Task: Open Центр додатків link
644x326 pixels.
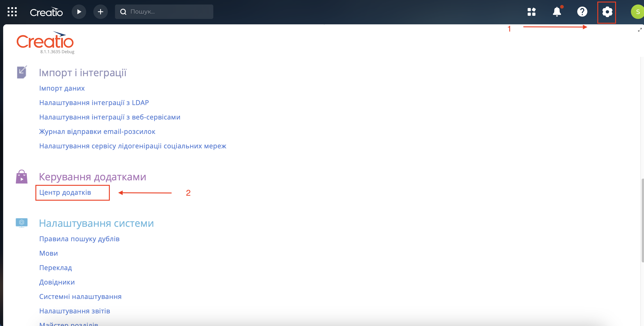Action: click(x=65, y=193)
